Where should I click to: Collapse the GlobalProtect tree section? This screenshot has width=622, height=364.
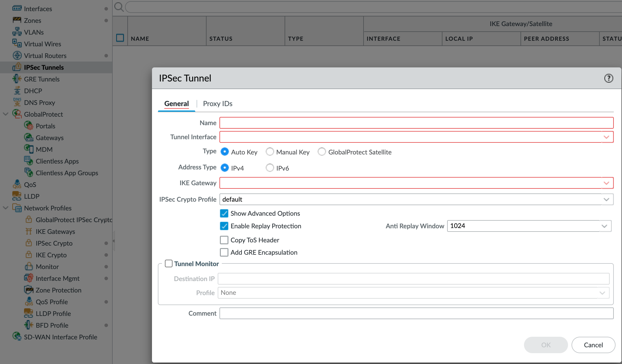(x=5, y=114)
